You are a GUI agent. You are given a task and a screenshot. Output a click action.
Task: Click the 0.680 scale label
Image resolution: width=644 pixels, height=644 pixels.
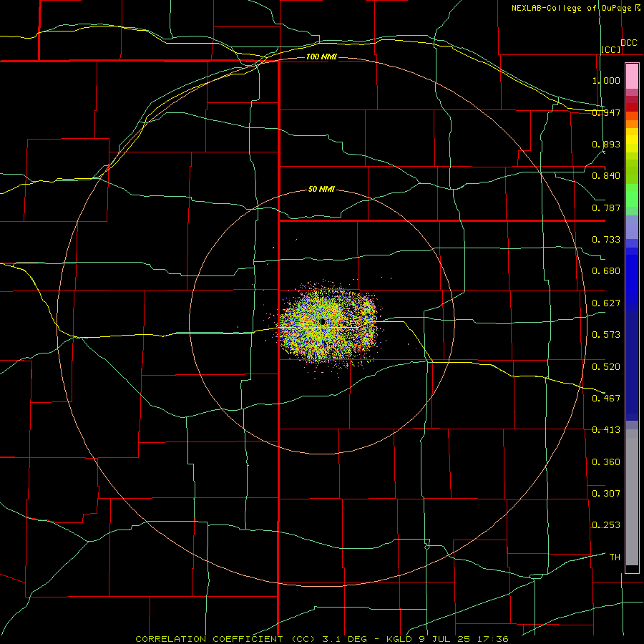click(x=606, y=271)
